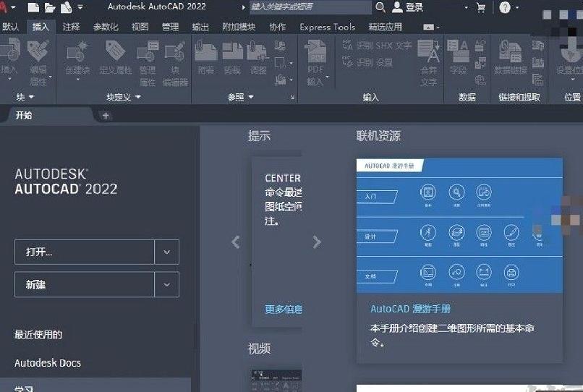Open the 输出 ribbon tab
Screen dimensions: 583x392
point(200,27)
